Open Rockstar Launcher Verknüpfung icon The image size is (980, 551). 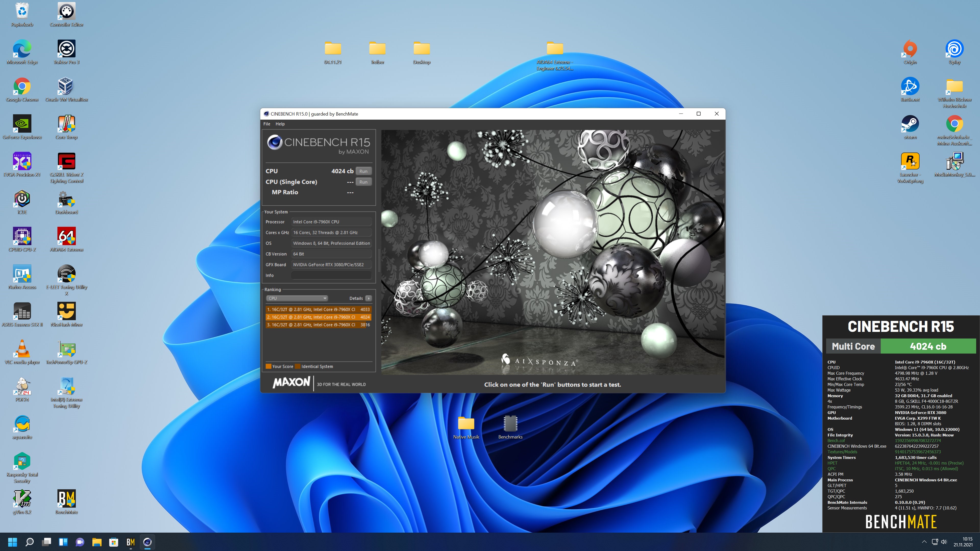tap(910, 168)
